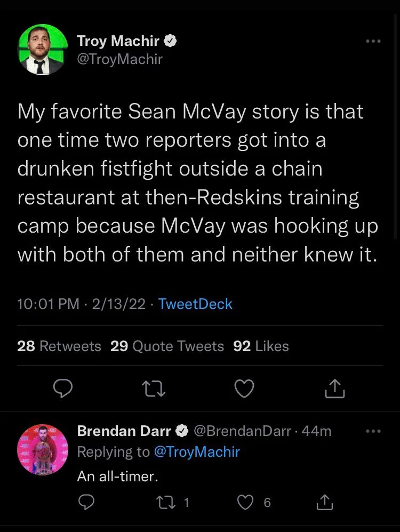The width and height of the screenshot is (400, 532).
Task: Retweet the main tweet
Action: [154, 388]
